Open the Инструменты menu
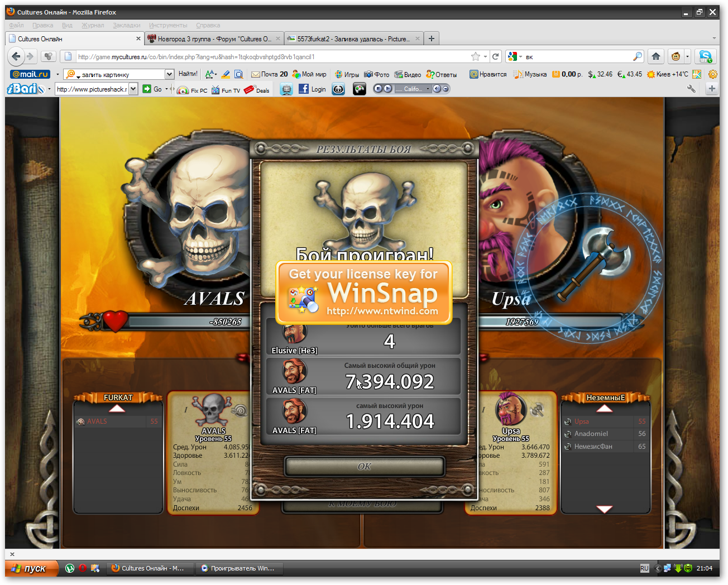 [x=167, y=25]
